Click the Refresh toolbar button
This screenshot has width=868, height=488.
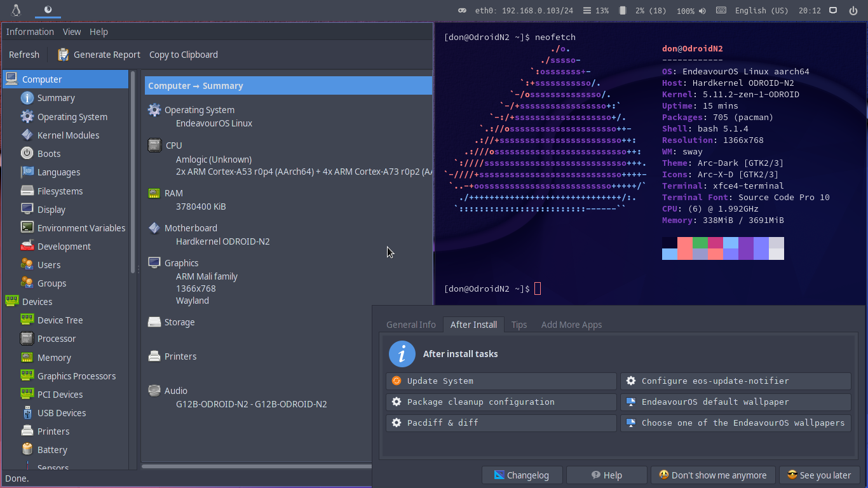tap(24, 55)
